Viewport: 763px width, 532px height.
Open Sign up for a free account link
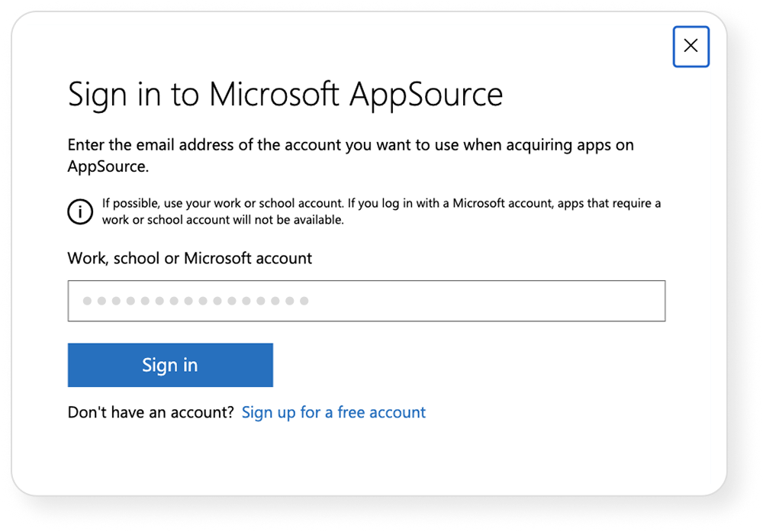[333, 412]
